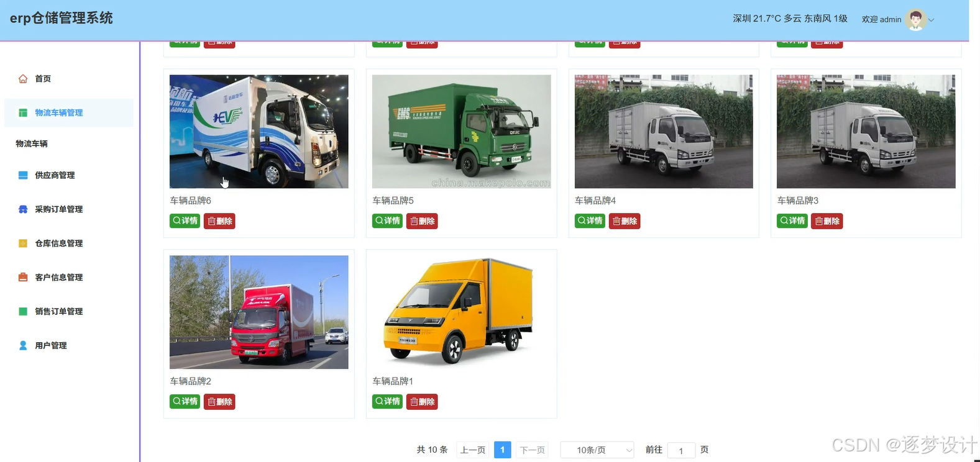
Task: Click the white truck image of 车辆品牌4
Action: tap(664, 132)
